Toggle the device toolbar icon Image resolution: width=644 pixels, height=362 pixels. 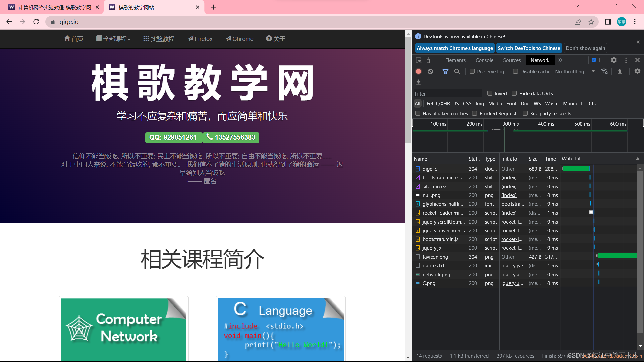point(430,60)
